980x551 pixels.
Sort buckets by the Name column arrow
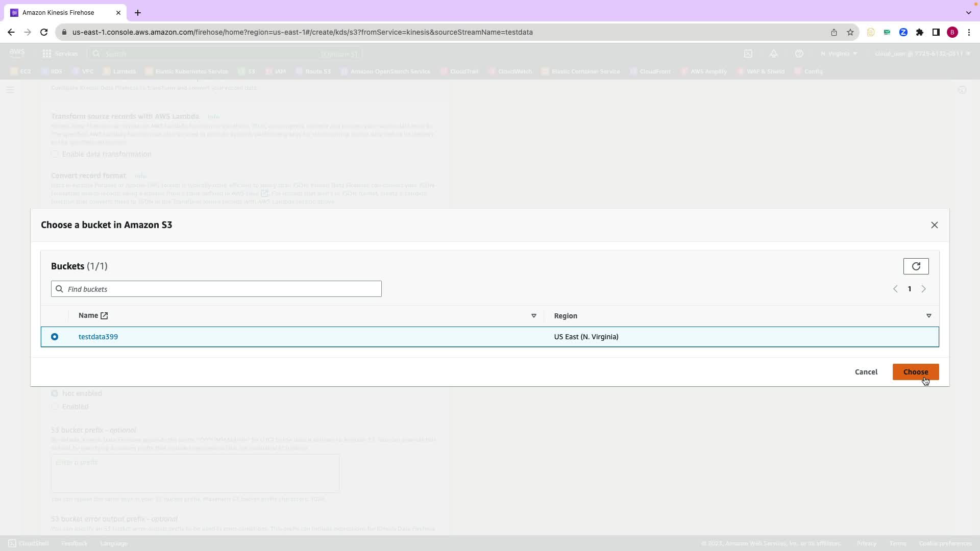[533, 316]
